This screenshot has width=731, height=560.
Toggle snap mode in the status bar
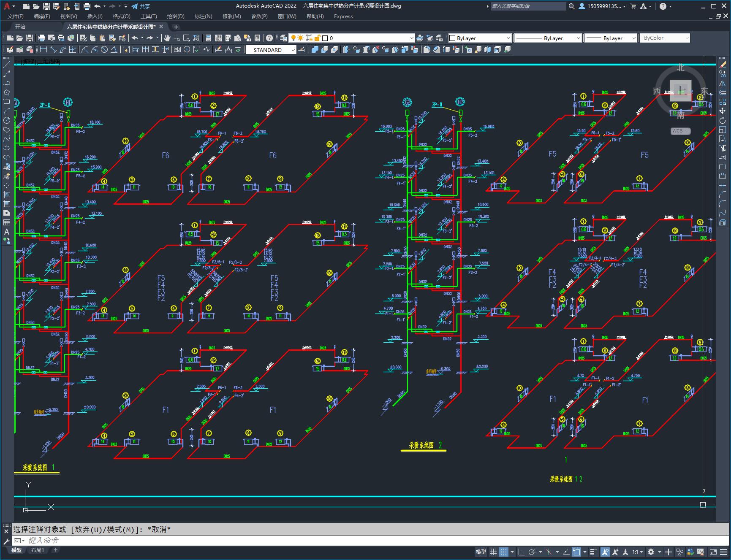(504, 552)
